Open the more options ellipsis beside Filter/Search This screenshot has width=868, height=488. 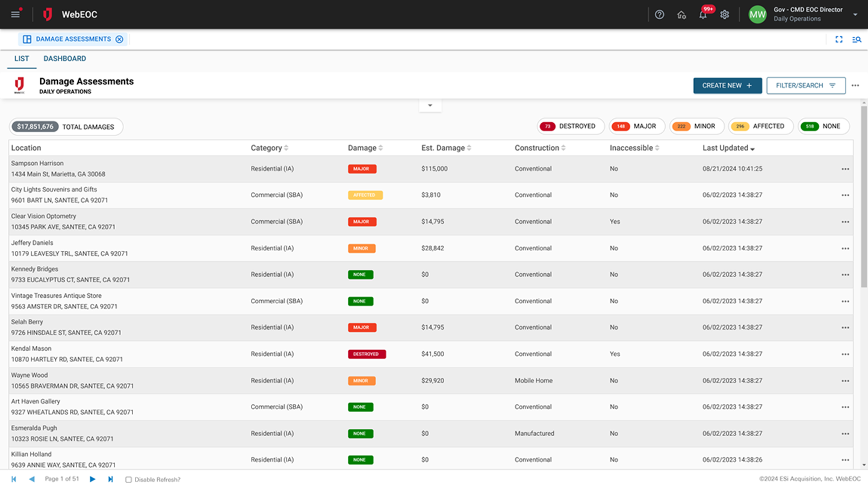pyautogui.click(x=855, y=85)
